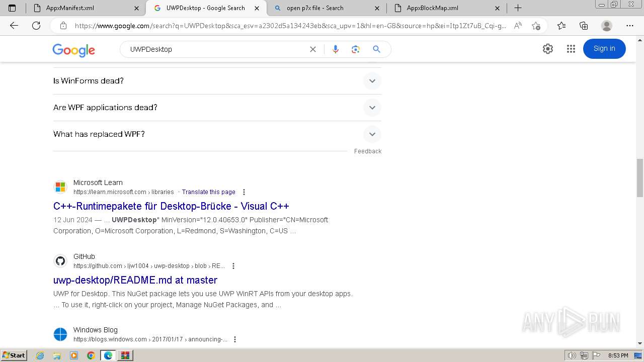Viewport: 644px width, 362px height.
Task: Go to Google logo homepage
Action: click(73, 50)
